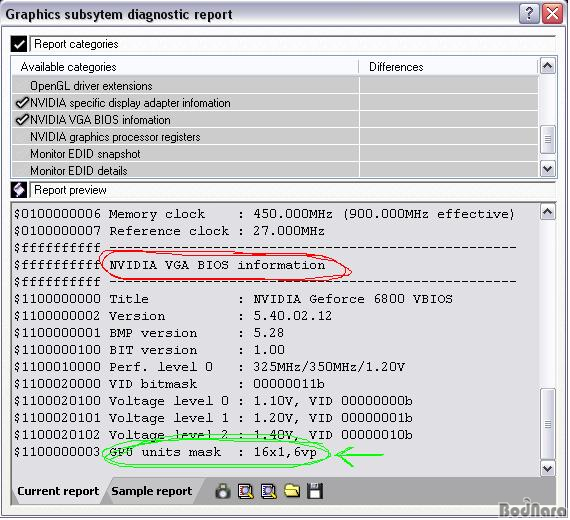Click the NVIDIA VGA BIOS information heading

pos(217,265)
